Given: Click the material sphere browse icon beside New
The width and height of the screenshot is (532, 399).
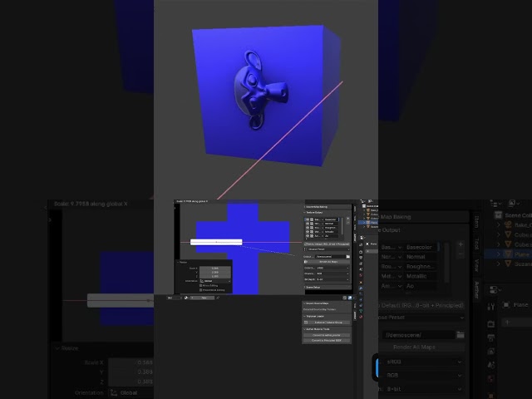Looking at the screenshot, I should [186, 298].
